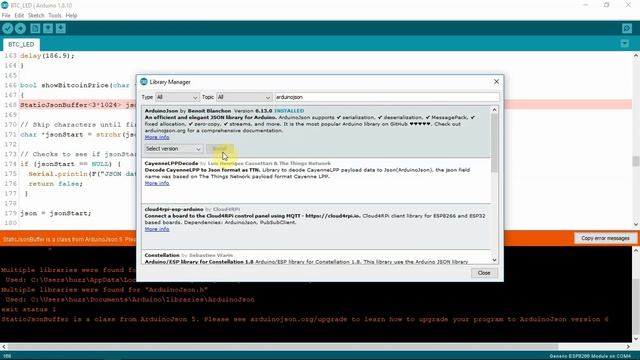Select the BTC_LED sketch tab

(x=21, y=44)
